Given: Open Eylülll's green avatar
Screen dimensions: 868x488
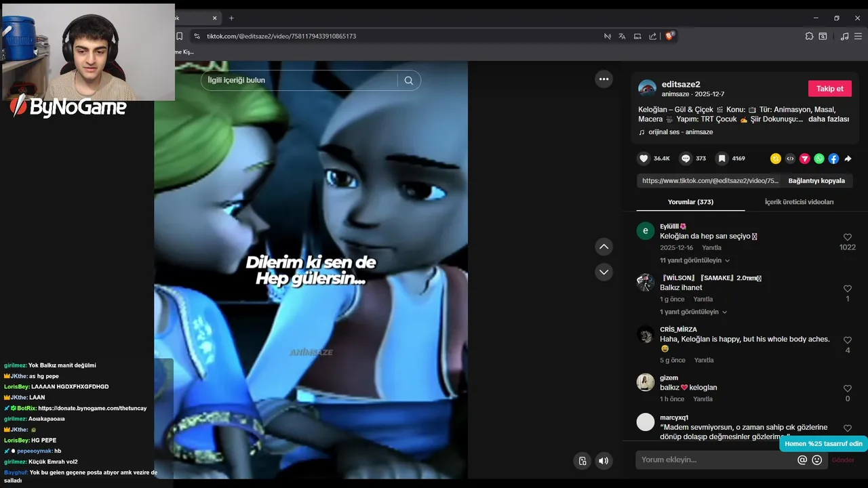Looking at the screenshot, I should 646,231.
